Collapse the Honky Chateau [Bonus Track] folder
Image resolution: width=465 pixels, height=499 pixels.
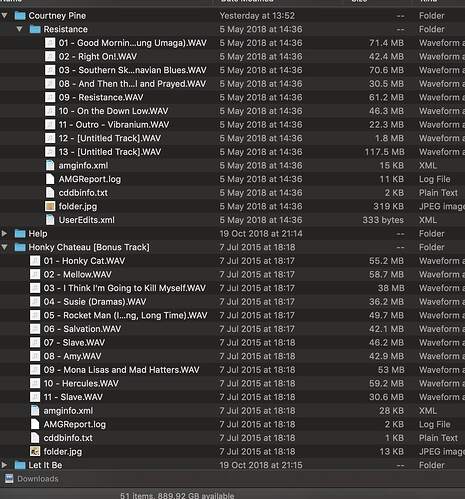[x=4, y=247]
